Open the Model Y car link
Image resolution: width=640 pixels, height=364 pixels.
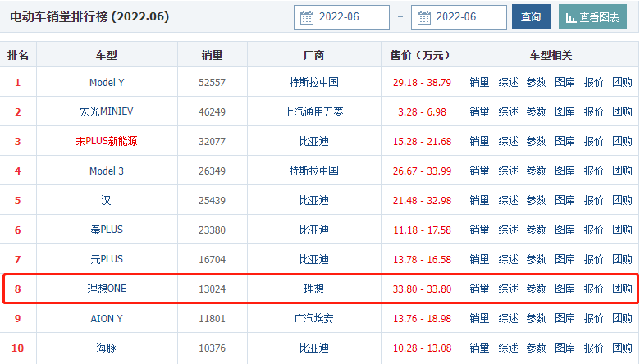coord(107,82)
